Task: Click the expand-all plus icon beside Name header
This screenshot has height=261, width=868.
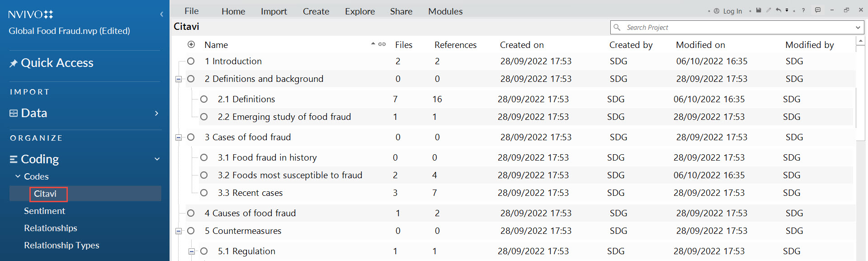Action: click(x=191, y=44)
